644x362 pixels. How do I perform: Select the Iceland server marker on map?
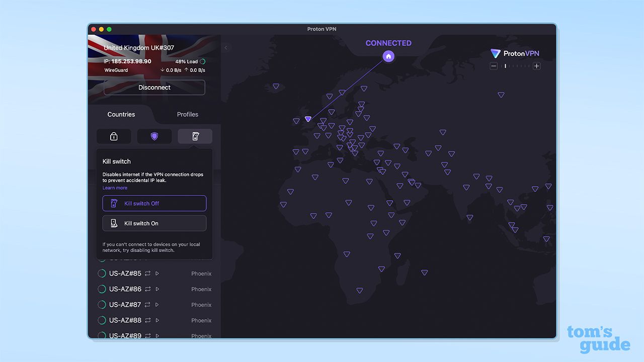tap(276, 86)
